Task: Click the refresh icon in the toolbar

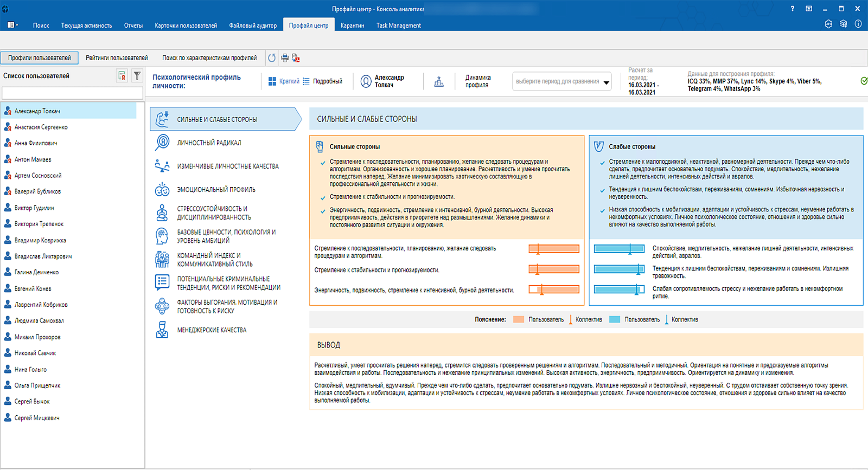Action: click(272, 58)
